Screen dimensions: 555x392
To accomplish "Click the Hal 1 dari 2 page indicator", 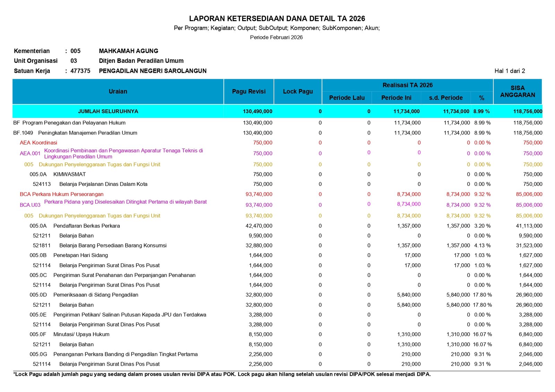I will (510, 71).
